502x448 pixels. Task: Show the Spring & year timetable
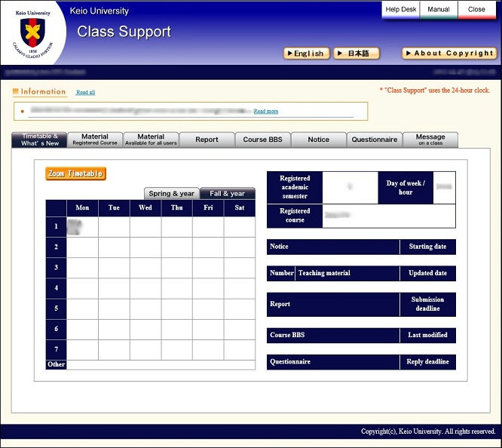coord(172,194)
